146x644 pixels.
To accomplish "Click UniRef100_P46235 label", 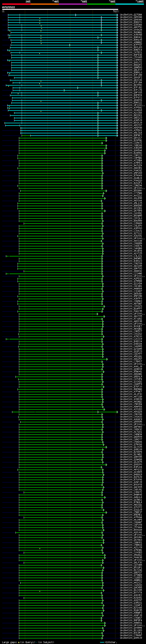I will pyautogui.click(x=131, y=311).
